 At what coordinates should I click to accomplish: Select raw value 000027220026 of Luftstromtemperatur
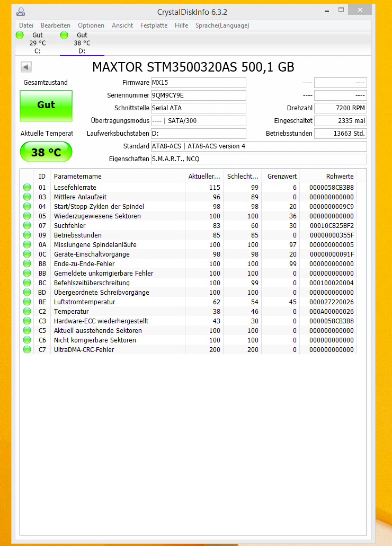332,302
